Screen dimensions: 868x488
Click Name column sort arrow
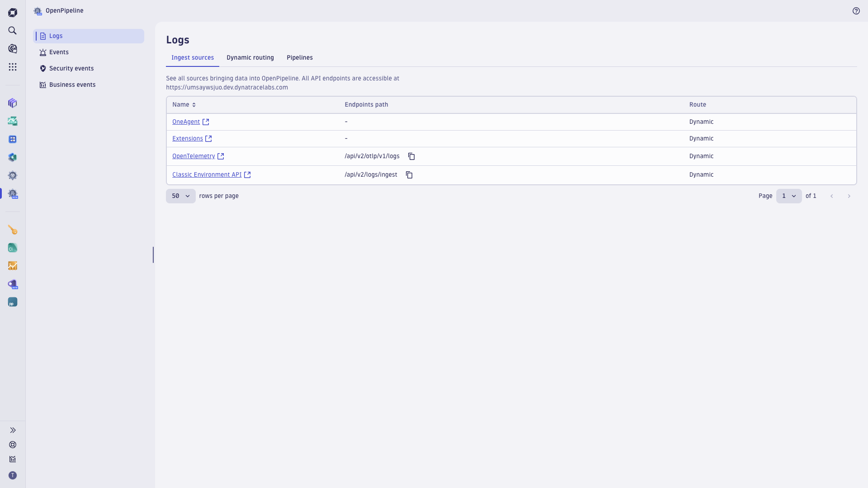(x=194, y=104)
